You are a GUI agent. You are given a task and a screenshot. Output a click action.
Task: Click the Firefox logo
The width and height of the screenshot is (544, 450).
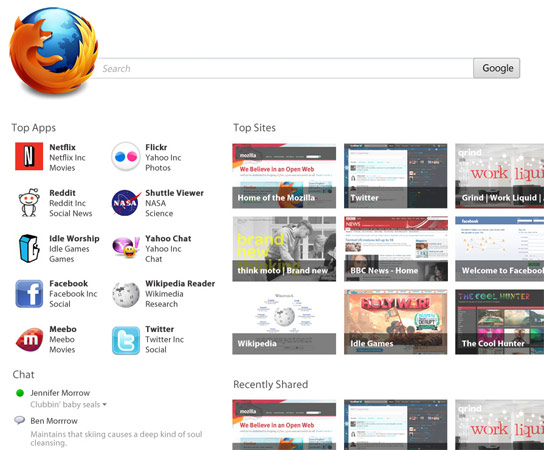click(x=53, y=51)
